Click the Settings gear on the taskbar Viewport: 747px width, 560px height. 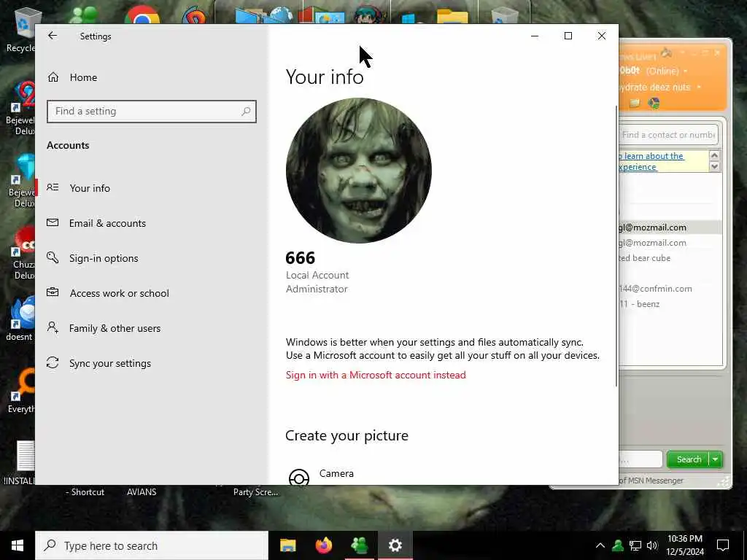395,545
